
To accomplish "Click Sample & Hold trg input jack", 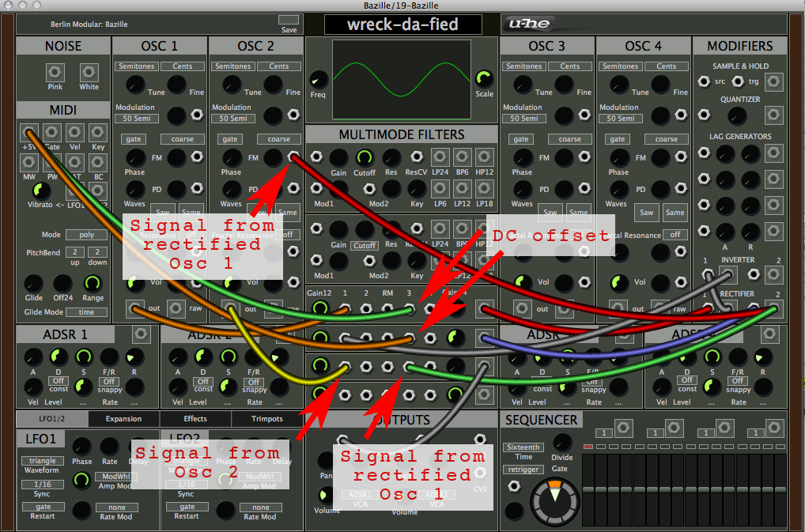I will click(738, 81).
